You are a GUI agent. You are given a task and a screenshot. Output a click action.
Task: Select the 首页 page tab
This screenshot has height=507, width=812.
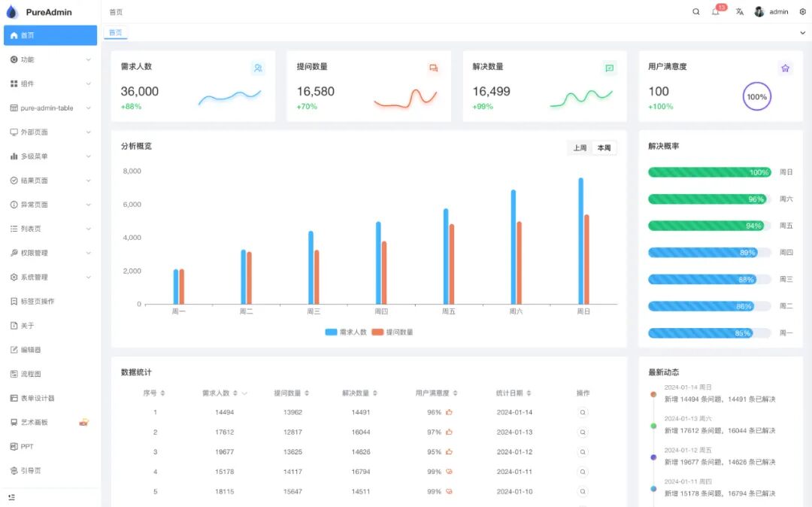point(116,32)
